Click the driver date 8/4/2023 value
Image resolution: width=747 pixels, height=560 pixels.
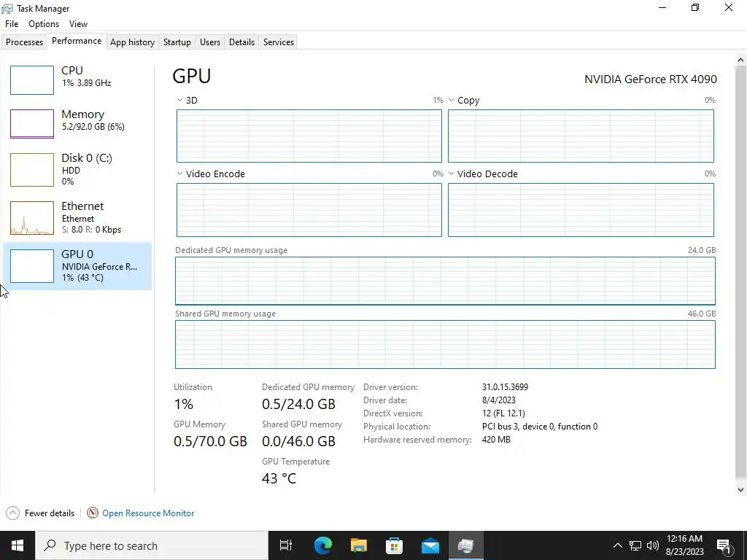(x=499, y=400)
